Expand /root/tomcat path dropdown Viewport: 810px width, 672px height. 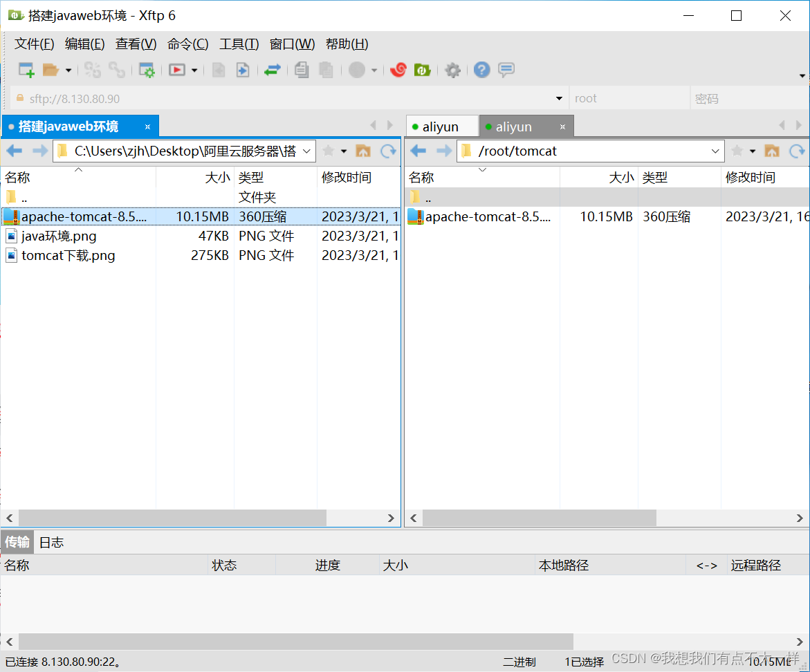pyautogui.click(x=715, y=151)
